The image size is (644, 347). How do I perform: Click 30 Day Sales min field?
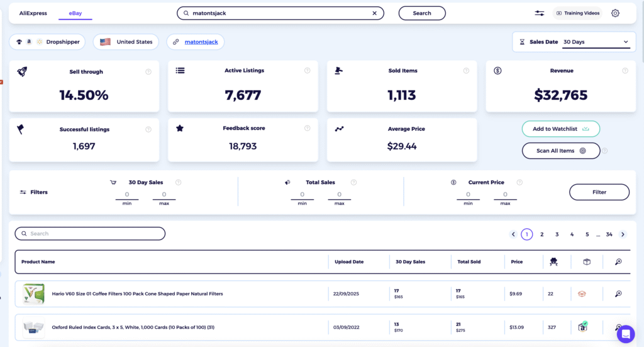click(x=127, y=195)
